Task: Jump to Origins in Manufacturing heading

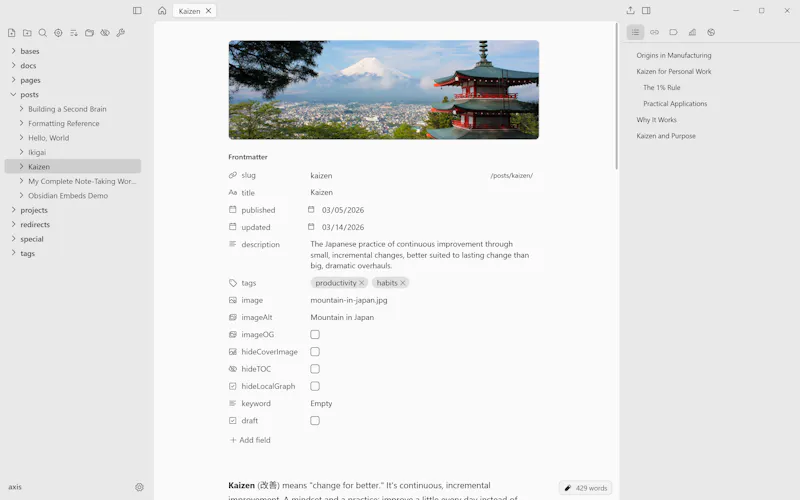Action: click(x=673, y=55)
